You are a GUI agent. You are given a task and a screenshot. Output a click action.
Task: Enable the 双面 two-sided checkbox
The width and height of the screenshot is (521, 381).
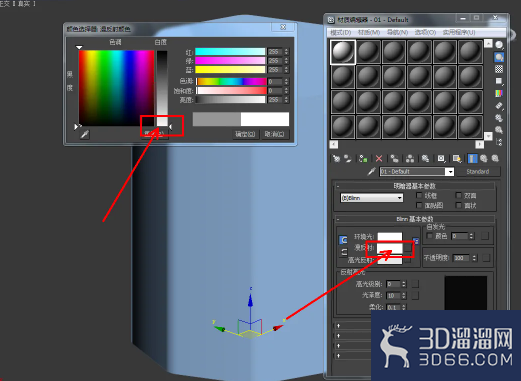coord(459,195)
